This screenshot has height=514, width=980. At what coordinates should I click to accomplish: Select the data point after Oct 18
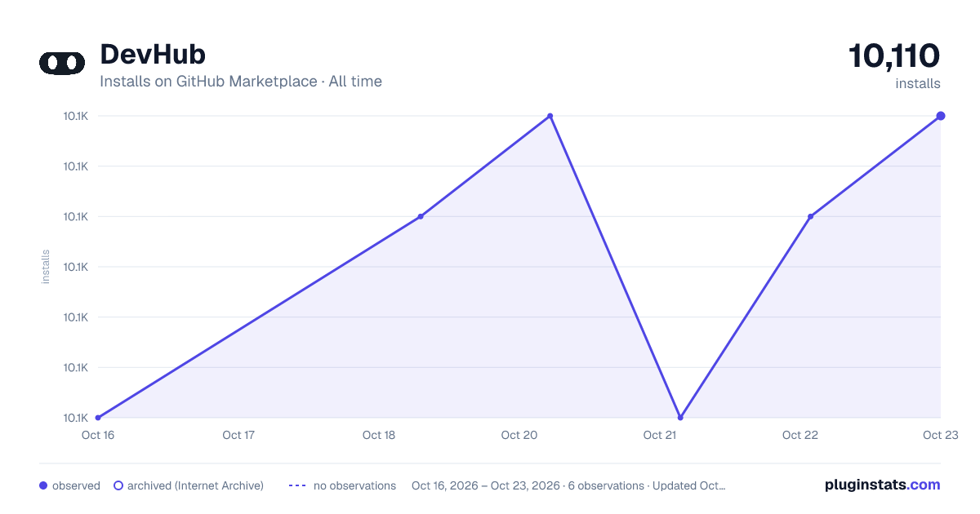click(421, 216)
